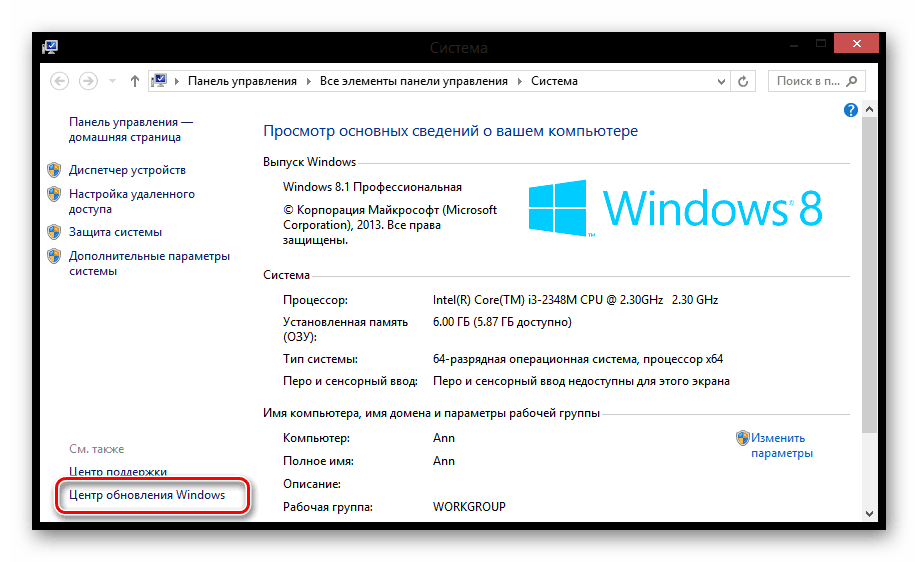This screenshot has width=918, height=562.
Task: Open help via blue question mark
Action: 851,109
